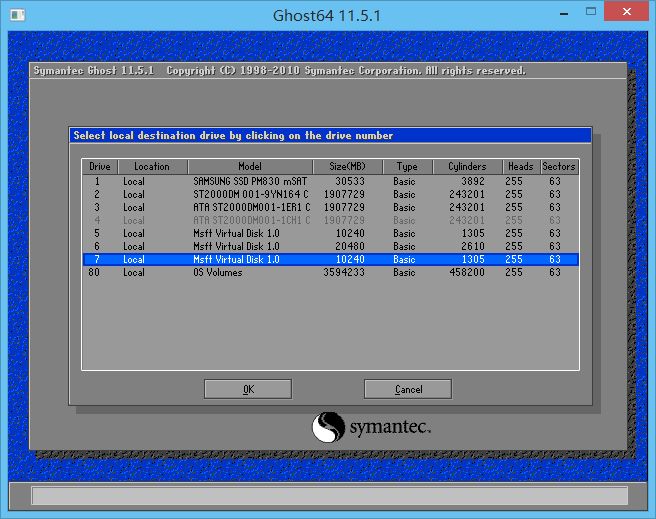
Task: Click the Heads column header
Action: coord(519,167)
